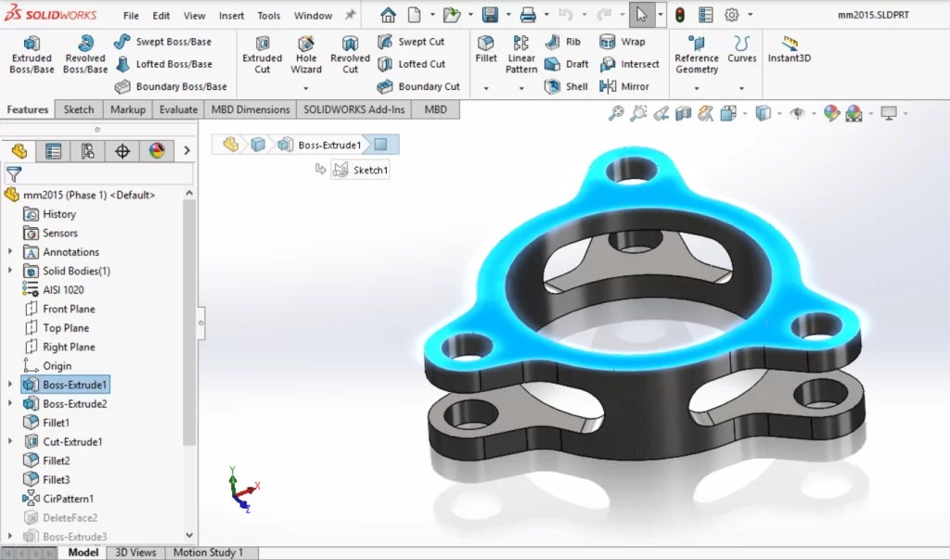Select the Extruded Boss/Base tool
Viewport: 950px width, 560px height.
pos(32,55)
